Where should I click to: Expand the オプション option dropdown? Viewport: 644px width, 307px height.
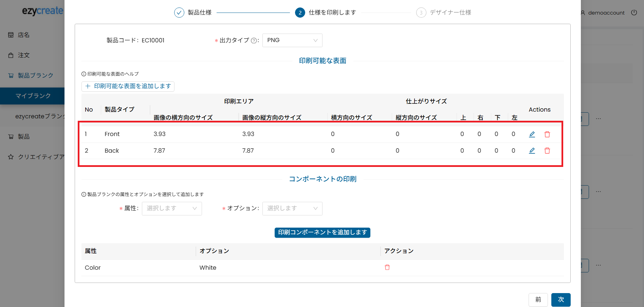click(x=292, y=208)
